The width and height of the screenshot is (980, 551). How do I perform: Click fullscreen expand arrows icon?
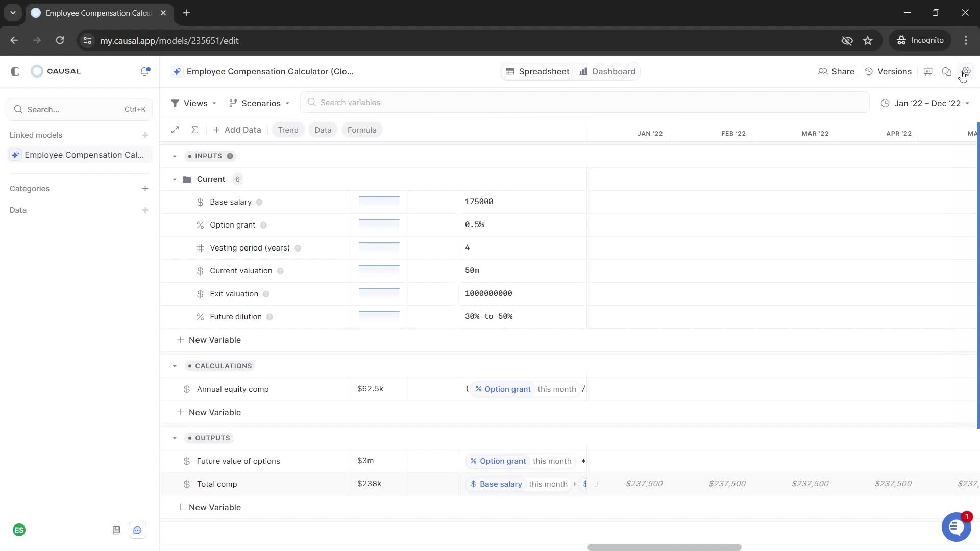point(175,130)
